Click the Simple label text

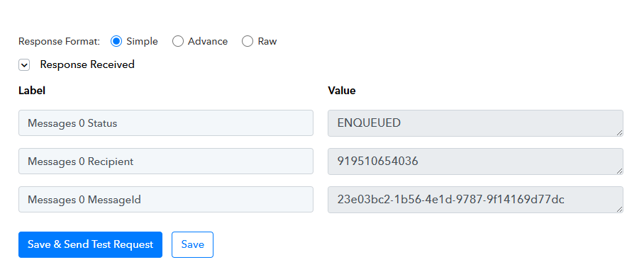142,41
